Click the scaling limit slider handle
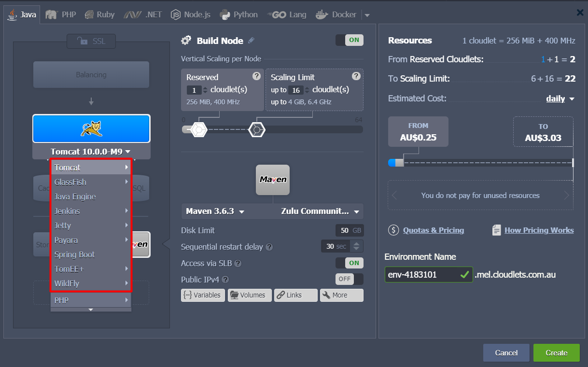The width and height of the screenshot is (588, 367). [x=257, y=129]
